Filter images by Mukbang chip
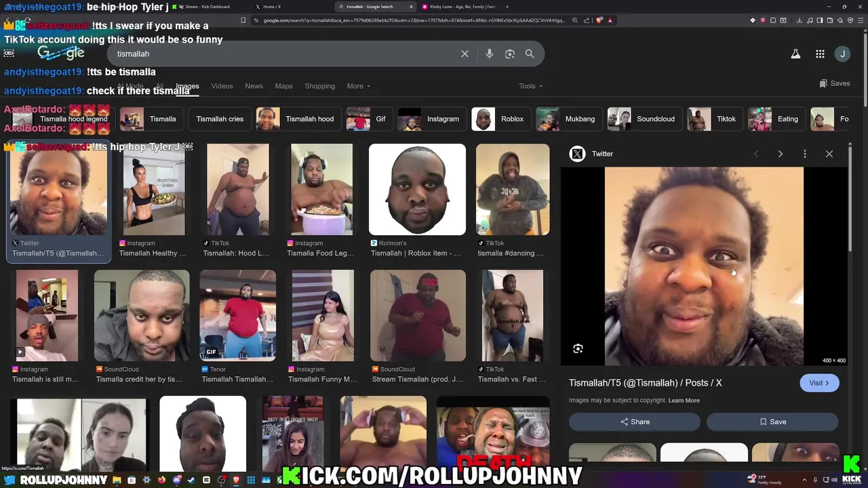The image size is (868, 488). [x=569, y=119]
